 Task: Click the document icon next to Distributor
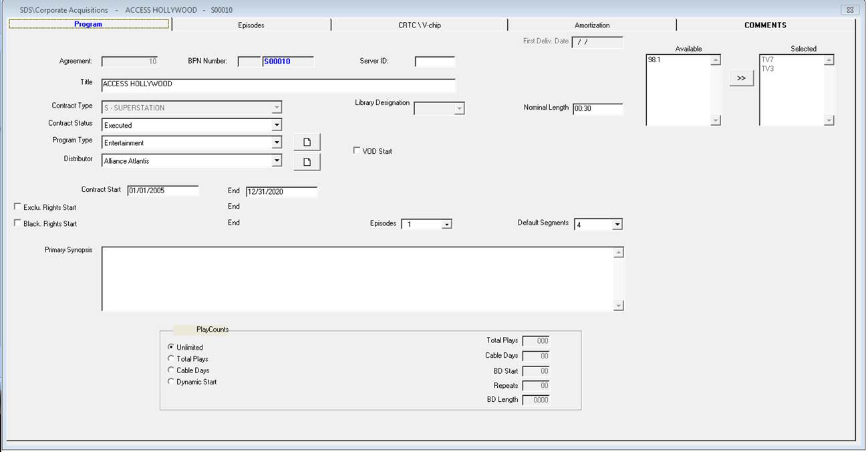307,162
